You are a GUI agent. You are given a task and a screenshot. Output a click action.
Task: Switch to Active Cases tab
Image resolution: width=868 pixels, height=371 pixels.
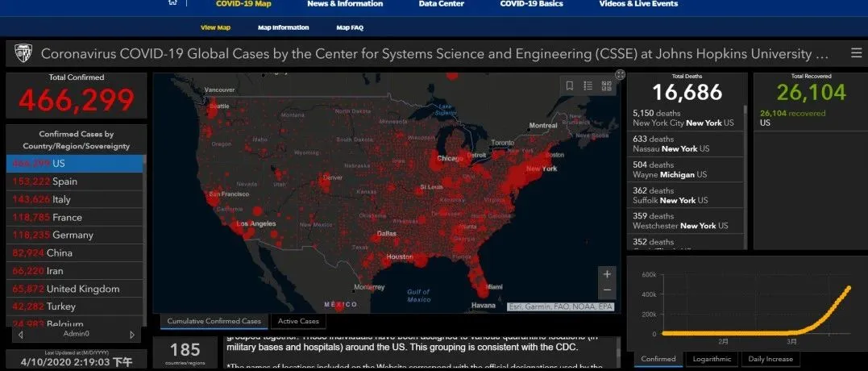(298, 321)
